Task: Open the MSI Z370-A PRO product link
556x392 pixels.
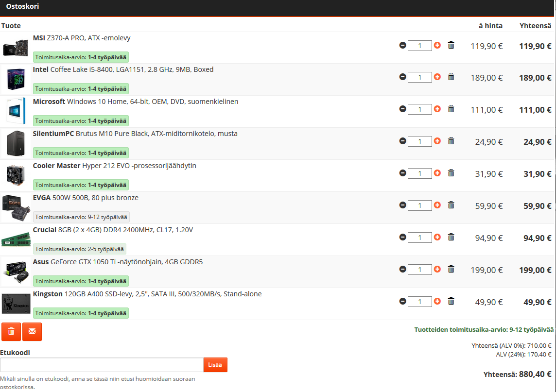Action: coord(82,38)
